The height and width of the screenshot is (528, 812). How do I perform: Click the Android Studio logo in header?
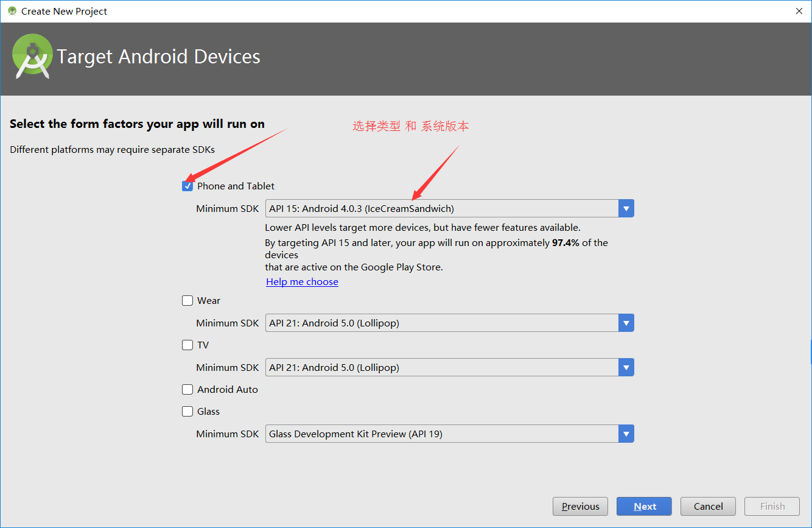coord(32,56)
